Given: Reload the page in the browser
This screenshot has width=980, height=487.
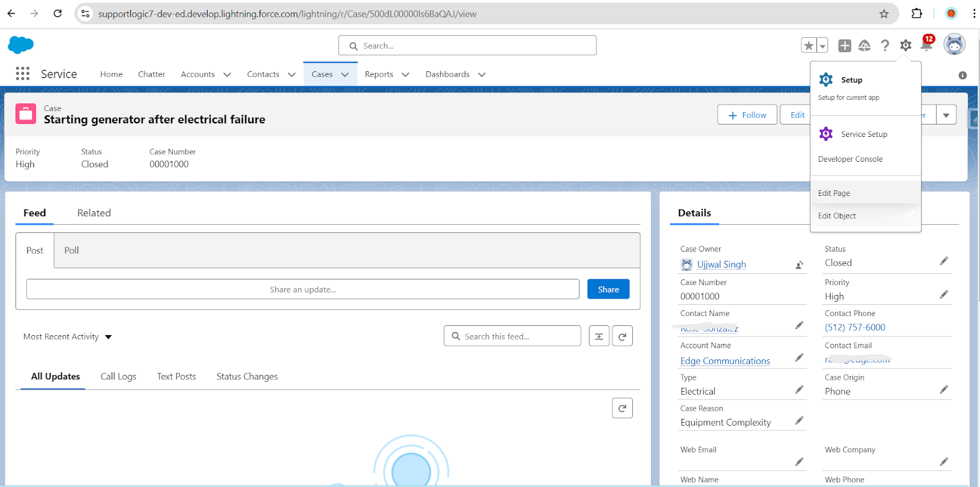Looking at the screenshot, I should 57,13.
